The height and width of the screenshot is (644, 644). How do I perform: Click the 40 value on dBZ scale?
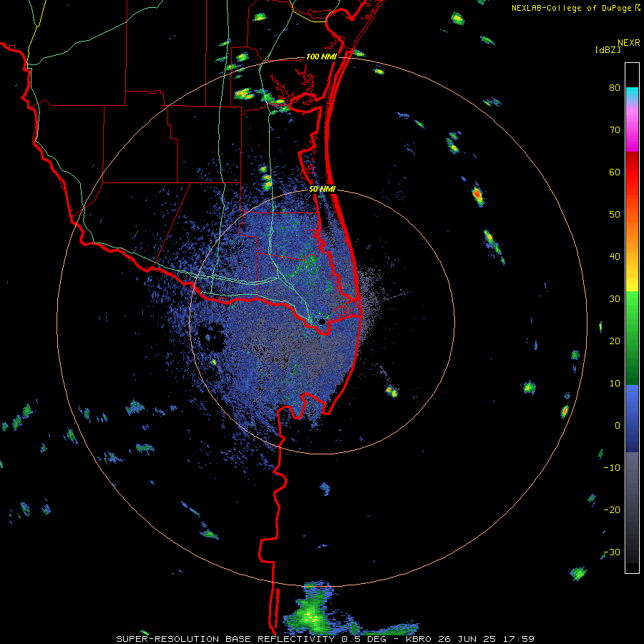615,257
